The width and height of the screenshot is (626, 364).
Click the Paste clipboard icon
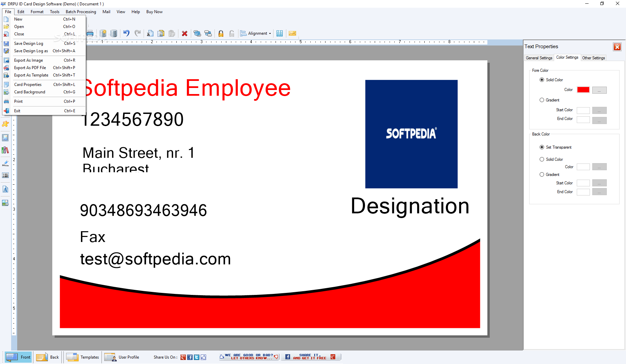click(172, 33)
